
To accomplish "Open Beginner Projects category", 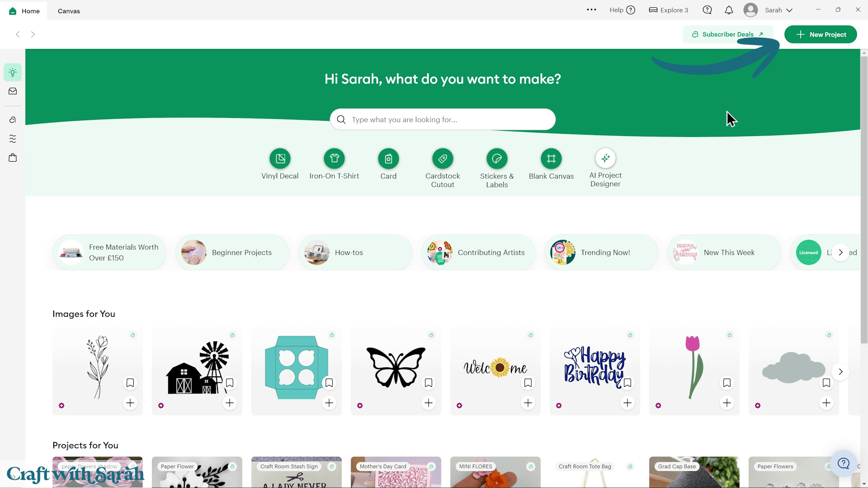I will click(232, 253).
